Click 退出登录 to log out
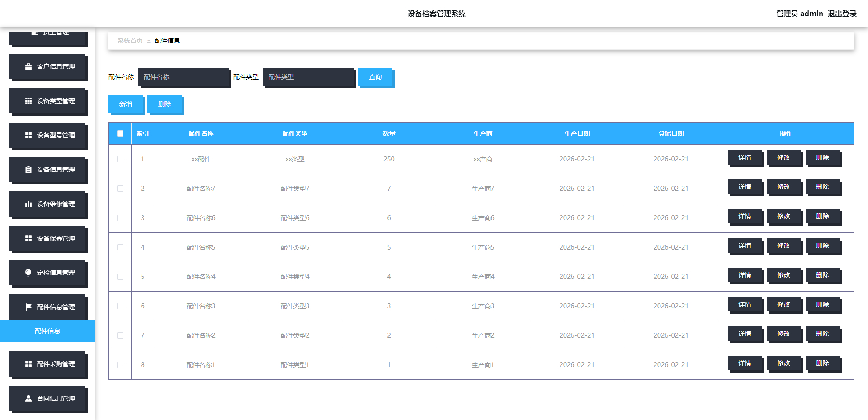Viewport: 868px width, 420px height. pyautogui.click(x=842, y=14)
